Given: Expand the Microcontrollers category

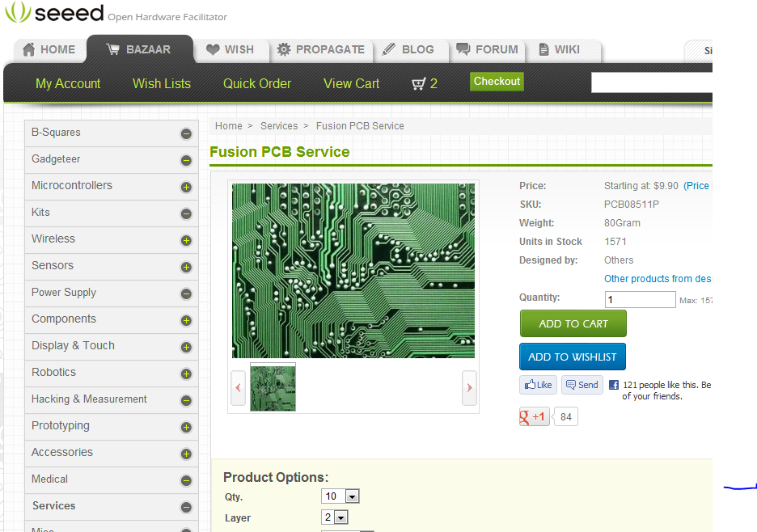Looking at the screenshot, I should [x=186, y=187].
